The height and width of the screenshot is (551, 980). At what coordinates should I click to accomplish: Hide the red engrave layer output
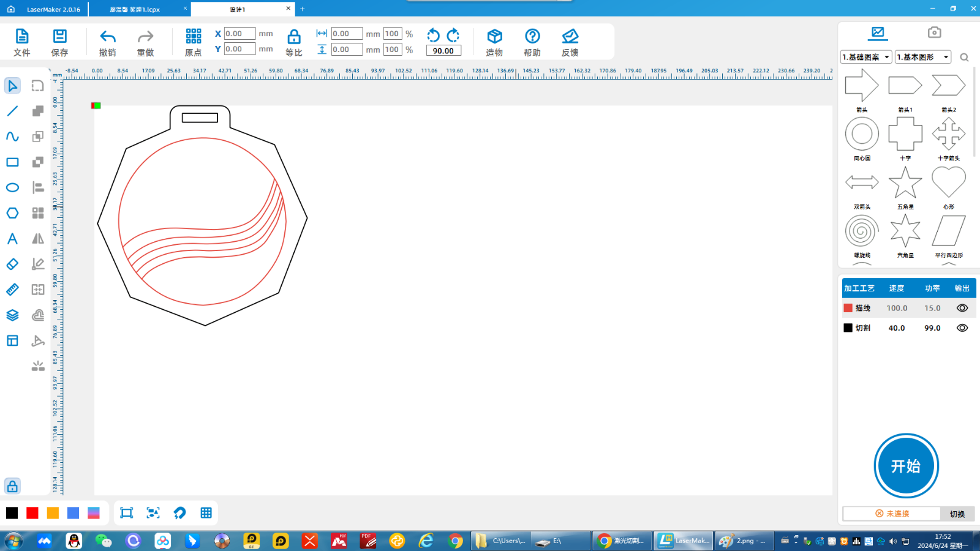pos(962,308)
